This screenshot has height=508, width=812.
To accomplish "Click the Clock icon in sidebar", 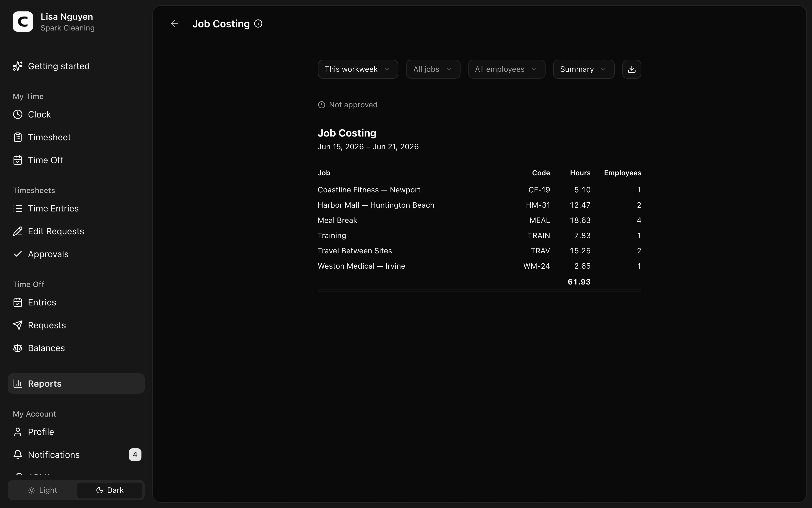I will [18, 115].
